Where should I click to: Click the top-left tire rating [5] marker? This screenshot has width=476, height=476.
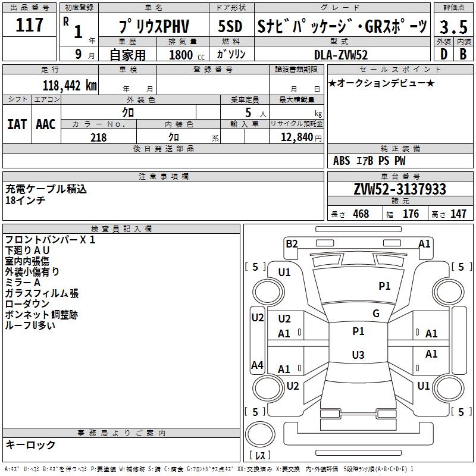(255, 267)
